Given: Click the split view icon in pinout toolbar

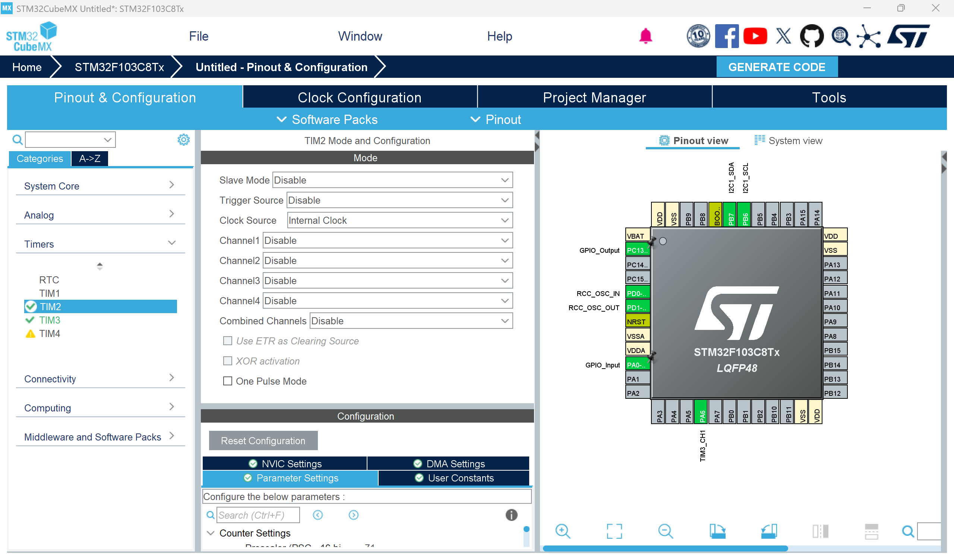Looking at the screenshot, I should coord(820,531).
